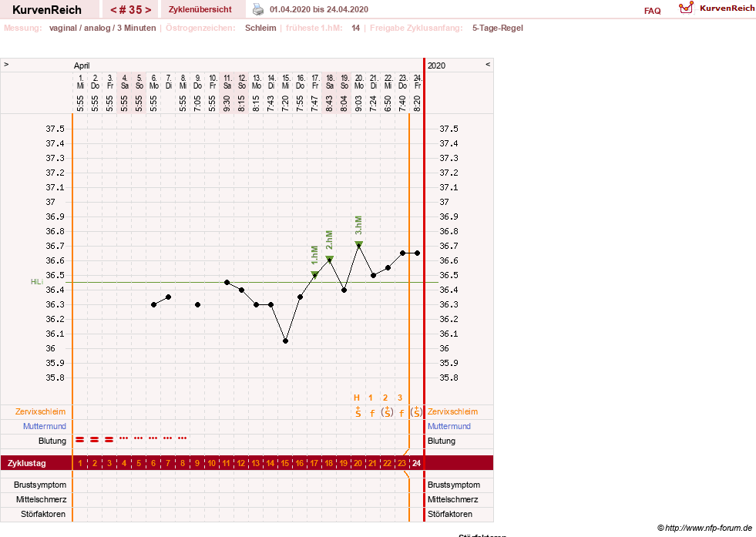Click the date range 01.04.2020 bis 24.04.2020
This screenshot has height=537, width=756.
point(319,9)
